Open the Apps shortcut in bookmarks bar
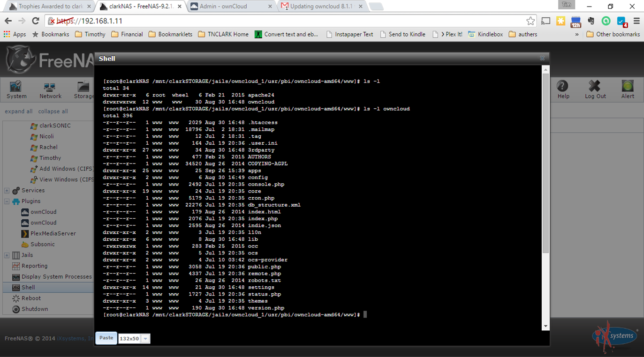The image size is (644, 357). 15,34
